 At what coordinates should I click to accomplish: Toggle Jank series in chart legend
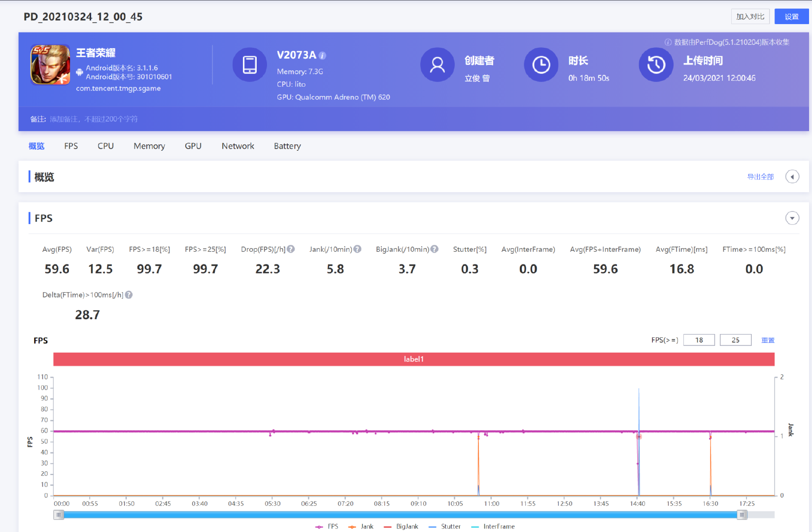tap(361, 527)
